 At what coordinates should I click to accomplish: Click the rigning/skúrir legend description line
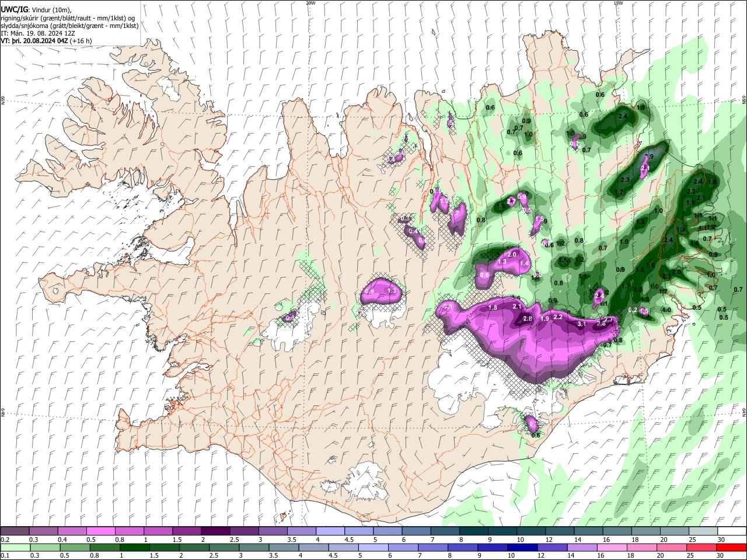[68, 18]
